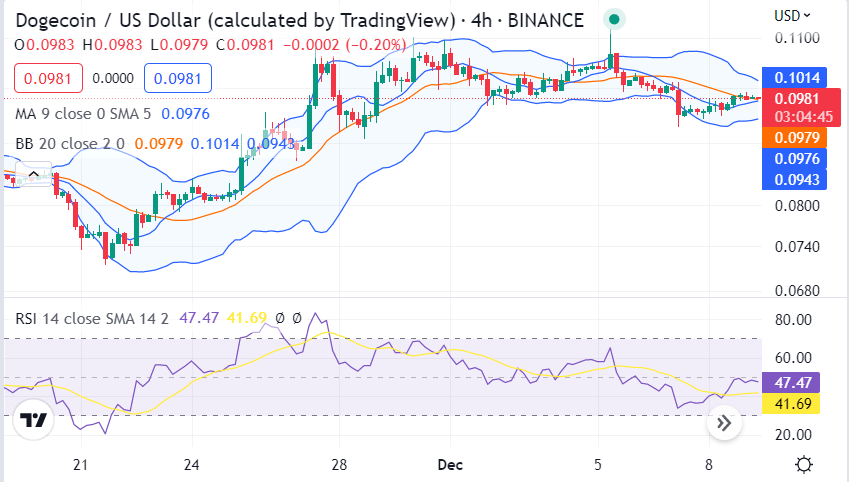Collapse the indicator legend chevron
Image resolution: width=849 pixels, height=482 pixels.
(34, 174)
